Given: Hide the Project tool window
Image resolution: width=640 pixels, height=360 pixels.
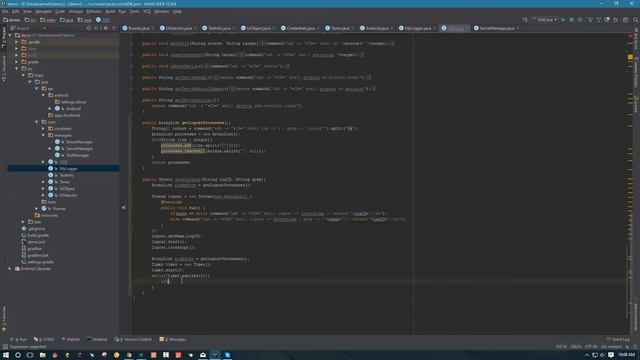Looking at the screenshot, I should (114, 28).
